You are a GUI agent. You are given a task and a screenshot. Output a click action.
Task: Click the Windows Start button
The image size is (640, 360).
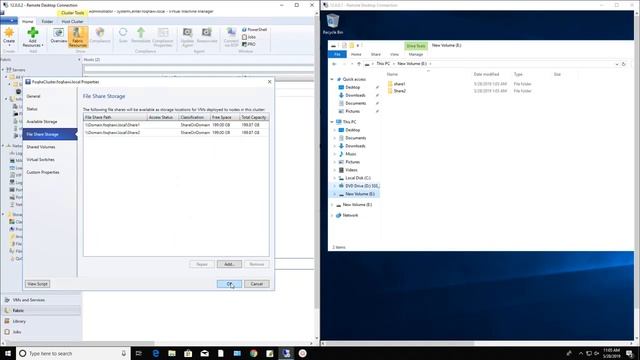[x=8, y=353]
